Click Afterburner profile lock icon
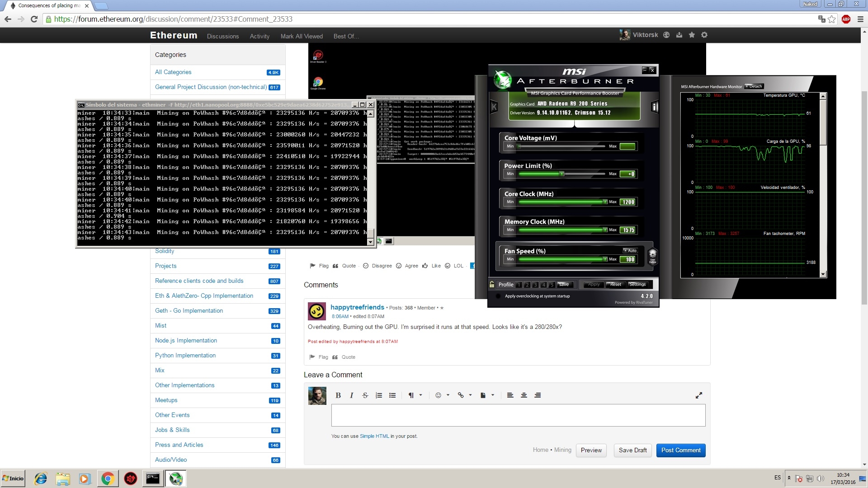The height and width of the screenshot is (488, 868). click(x=492, y=284)
